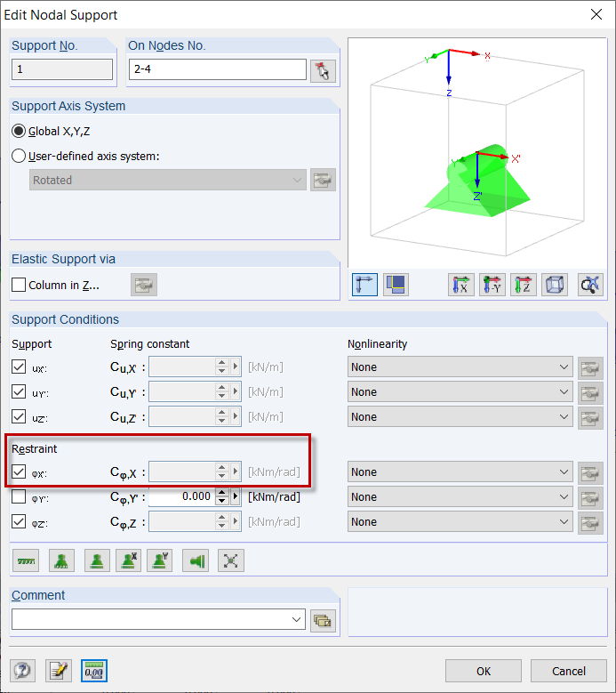The image size is (616, 693).
Task: Open nonlinearity dropdown for uY
Action: pyautogui.click(x=460, y=392)
